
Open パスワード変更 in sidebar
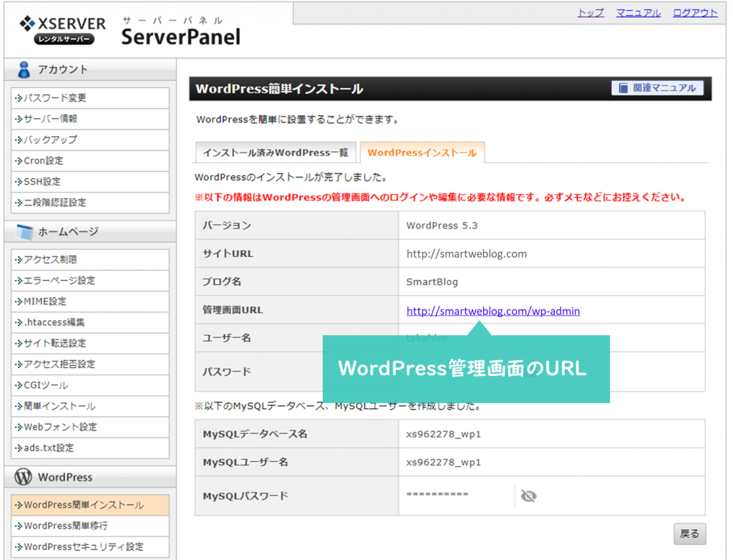pos(90,98)
